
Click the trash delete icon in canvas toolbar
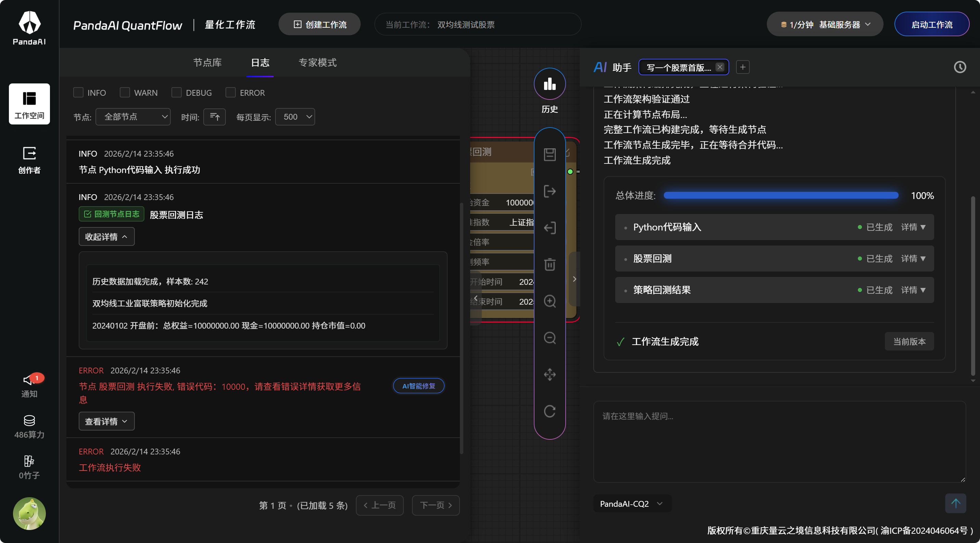tap(550, 264)
